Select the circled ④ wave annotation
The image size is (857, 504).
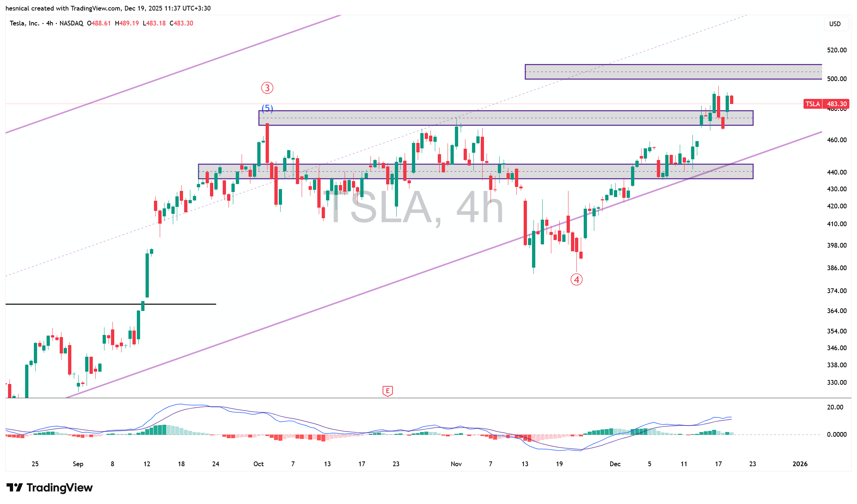(578, 280)
